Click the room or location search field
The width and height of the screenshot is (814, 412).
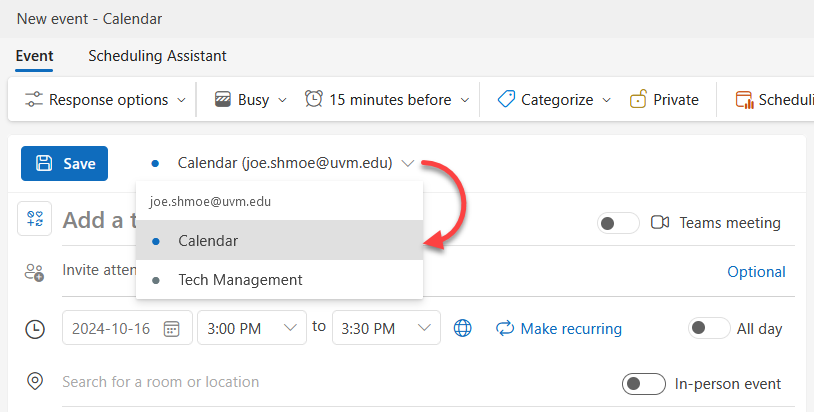300,382
